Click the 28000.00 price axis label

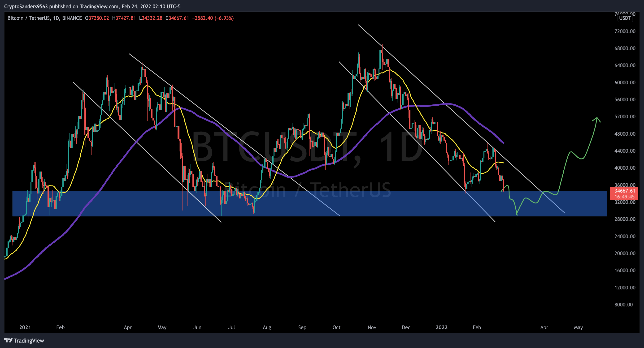625,219
